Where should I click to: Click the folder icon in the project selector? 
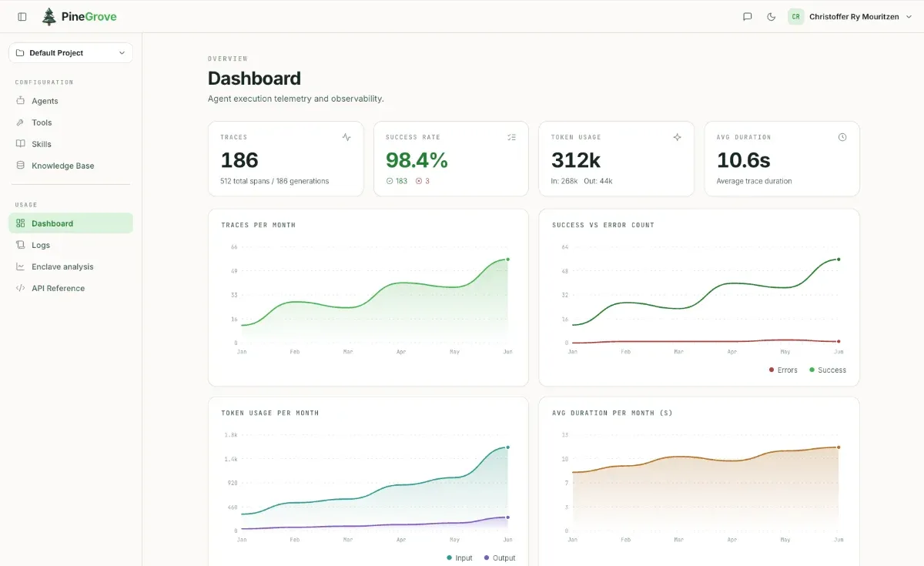click(x=20, y=52)
